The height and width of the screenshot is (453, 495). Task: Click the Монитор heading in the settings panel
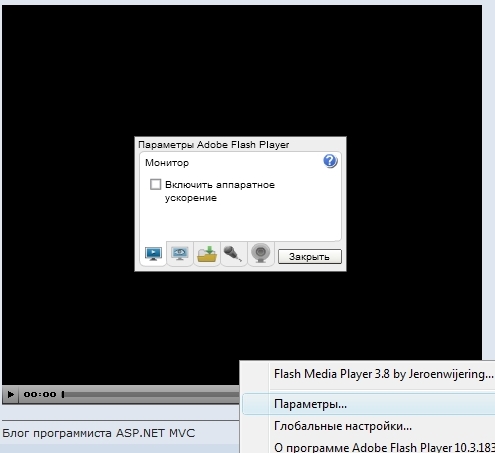tap(167, 163)
